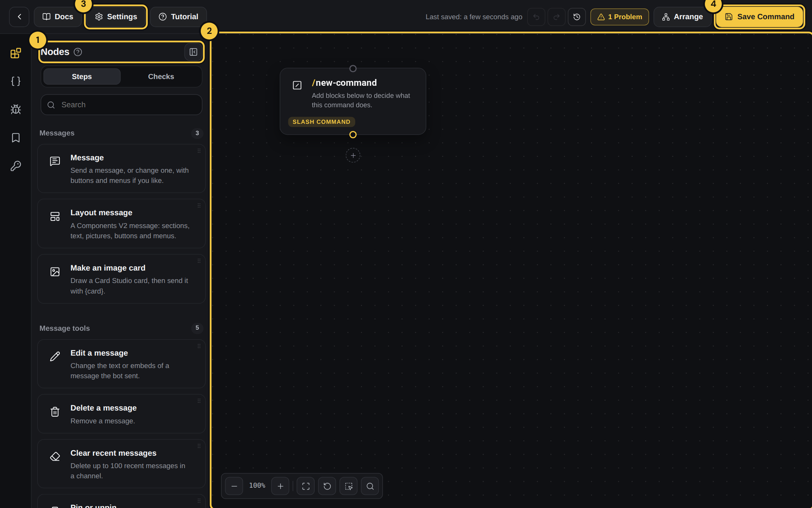Click the node Search field
The height and width of the screenshot is (508, 812).
pyautogui.click(x=121, y=105)
